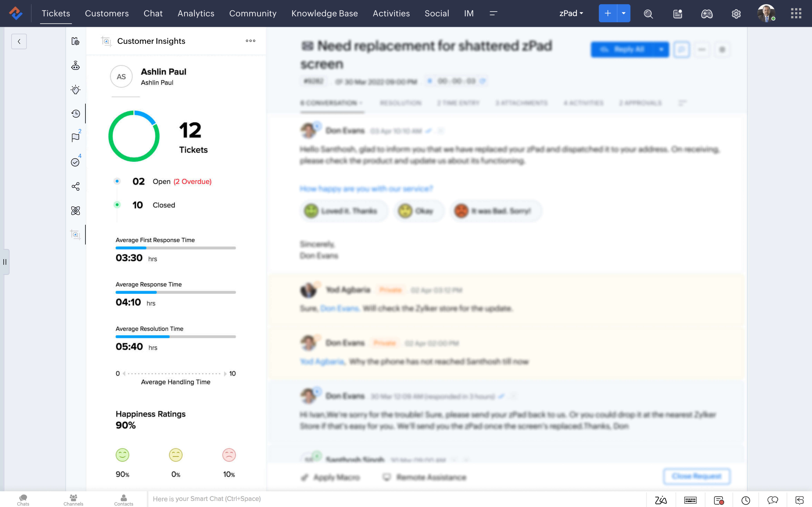
Task: Open Customer Insights three-dot menu
Action: click(250, 41)
